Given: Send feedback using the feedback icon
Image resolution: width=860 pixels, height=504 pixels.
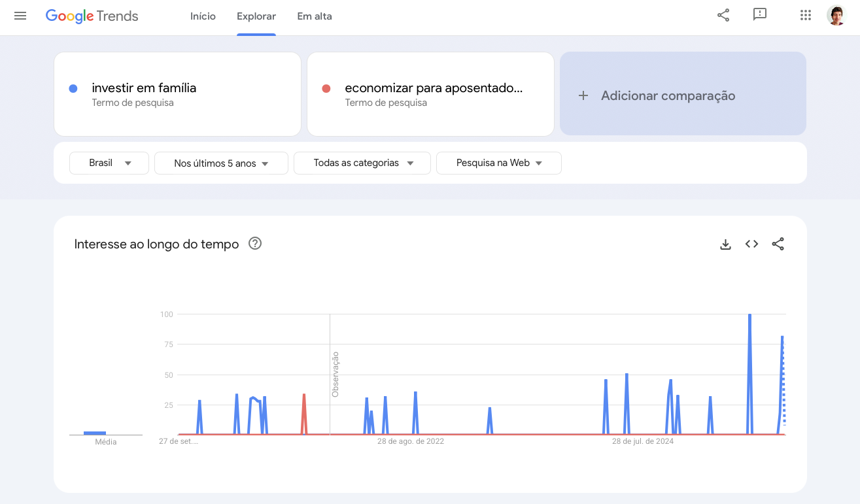Looking at the screenshot, I should coord(759,14).
